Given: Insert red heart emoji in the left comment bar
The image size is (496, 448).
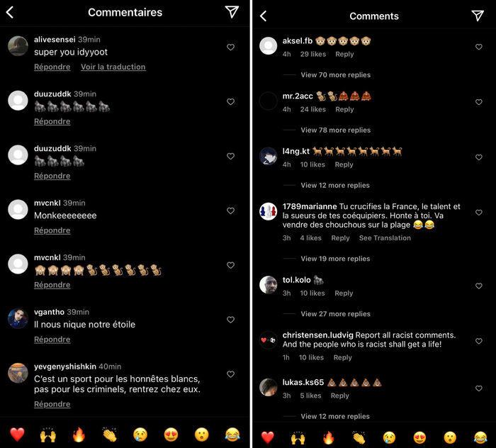Looking at the screenshot, I should 17,435.
